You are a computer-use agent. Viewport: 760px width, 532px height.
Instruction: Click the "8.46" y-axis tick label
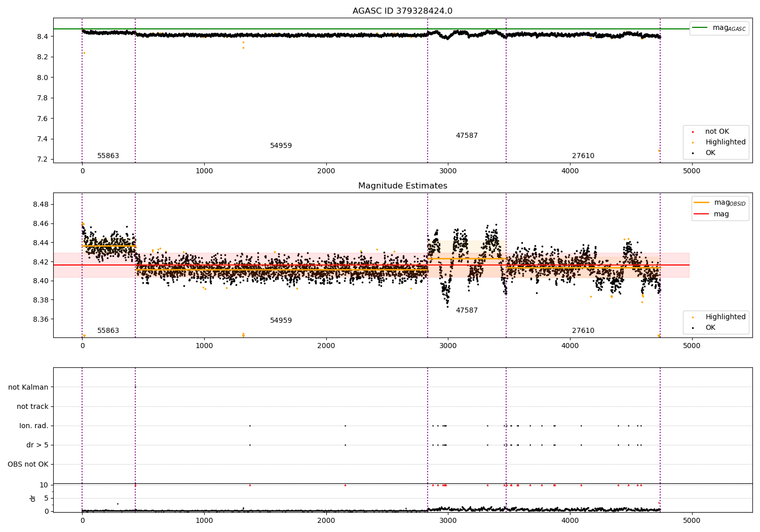41,223
